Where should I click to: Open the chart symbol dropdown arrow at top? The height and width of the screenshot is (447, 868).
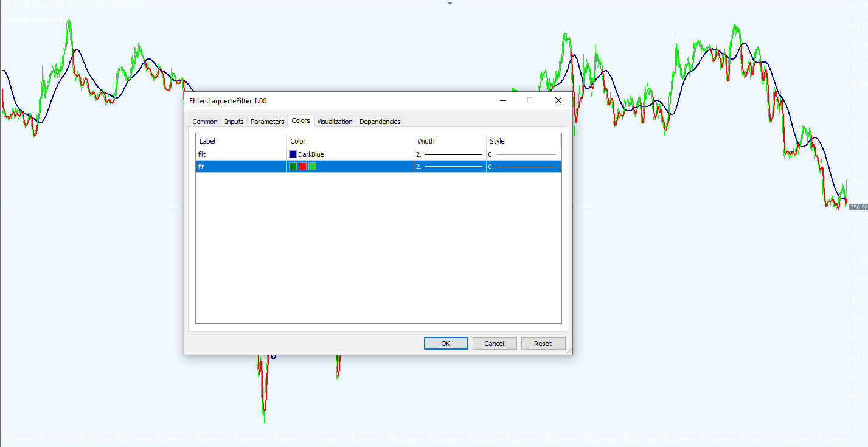click(x=449, y=3)
